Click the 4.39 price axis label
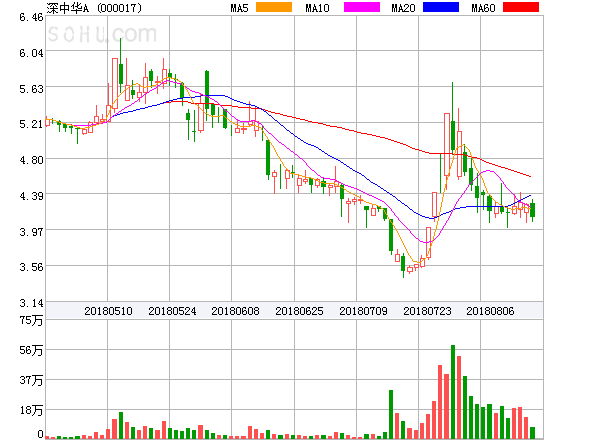 (x=31, y=196)
